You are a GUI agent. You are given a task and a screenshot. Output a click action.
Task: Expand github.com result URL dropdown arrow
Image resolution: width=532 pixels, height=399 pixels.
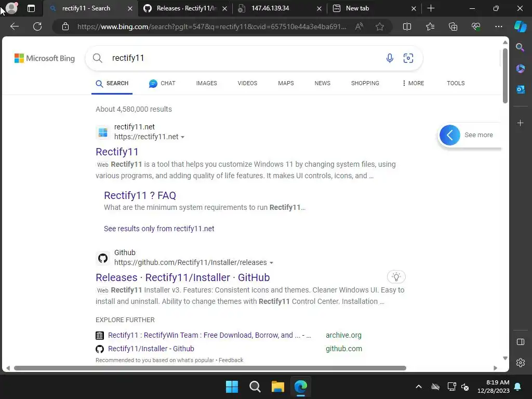point(271,263)
